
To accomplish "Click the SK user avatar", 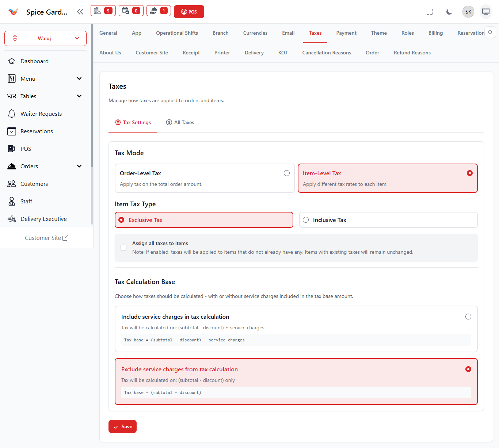I will click(x=468, y=12).
